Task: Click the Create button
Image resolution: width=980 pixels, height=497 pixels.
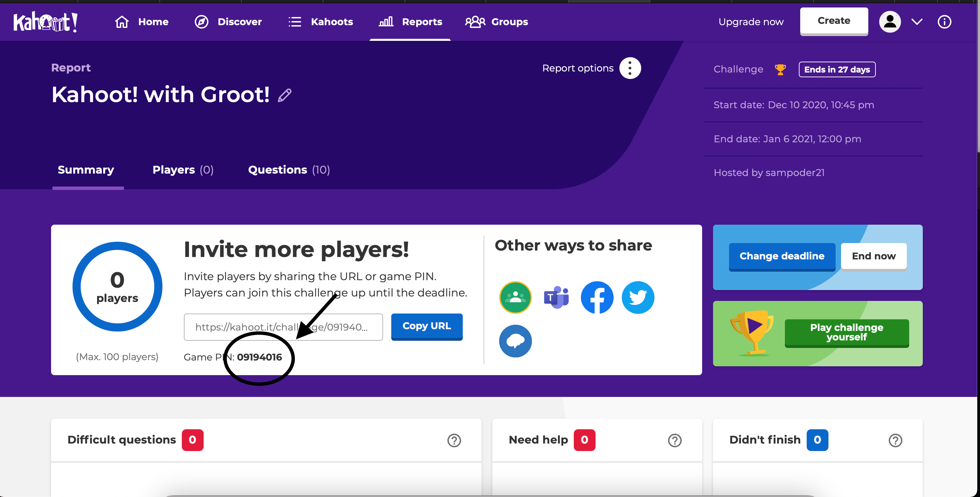Action: [834, 21]
